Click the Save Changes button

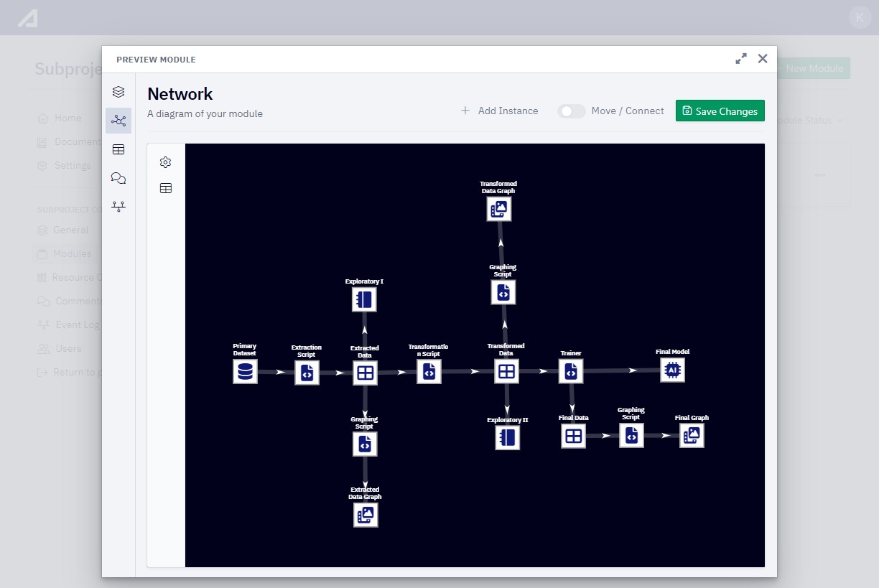point(720,111)
